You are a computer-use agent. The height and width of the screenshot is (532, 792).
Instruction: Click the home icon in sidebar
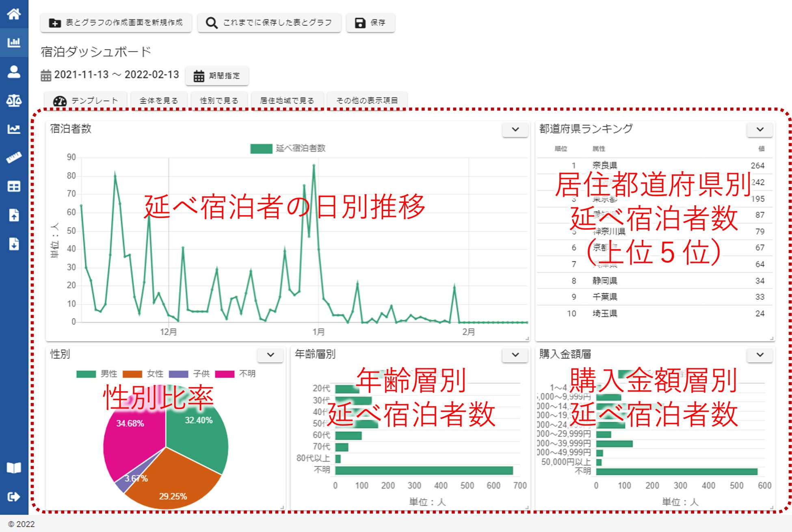point(14,14)
